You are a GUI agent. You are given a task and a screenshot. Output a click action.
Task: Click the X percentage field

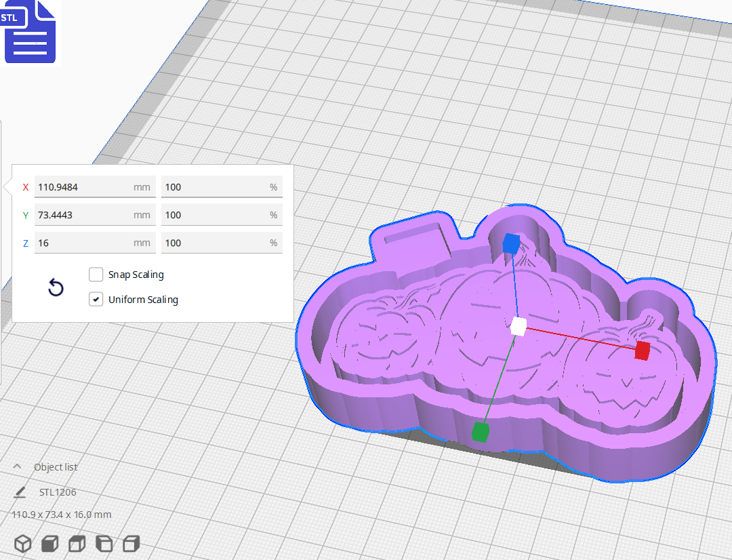pos(222,186)
